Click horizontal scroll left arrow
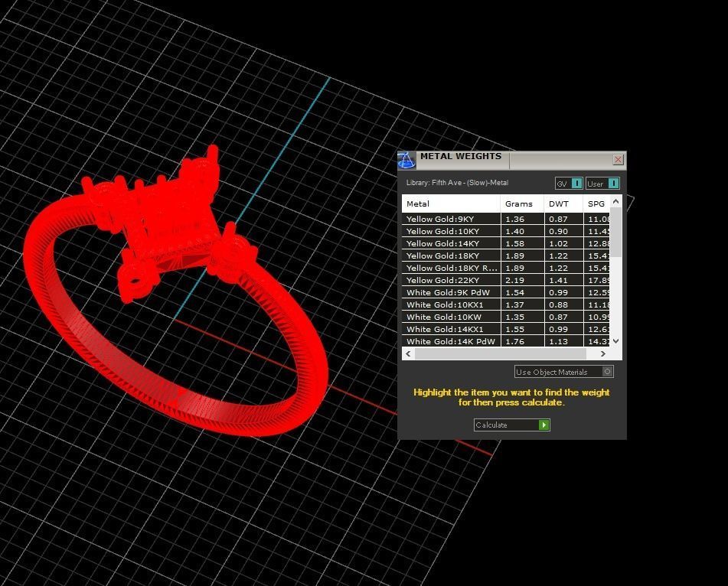Screen dimensions: 728x586 [x=408, y=353]
